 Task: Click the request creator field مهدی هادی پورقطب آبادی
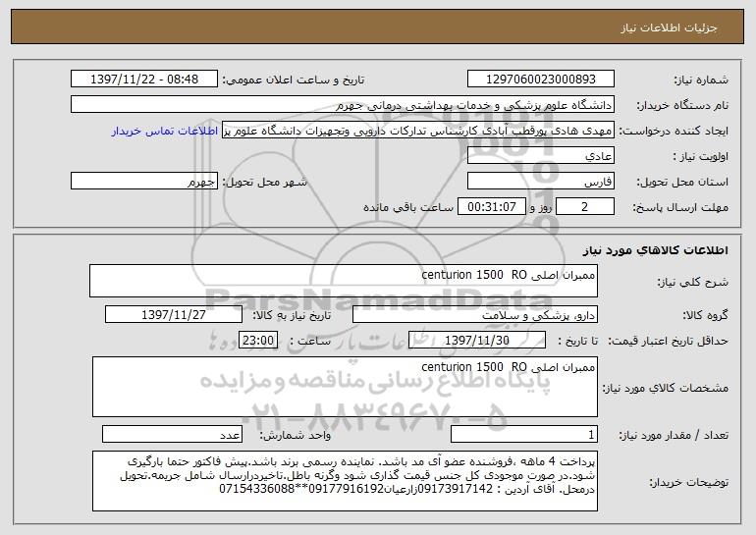pos(418,131)
